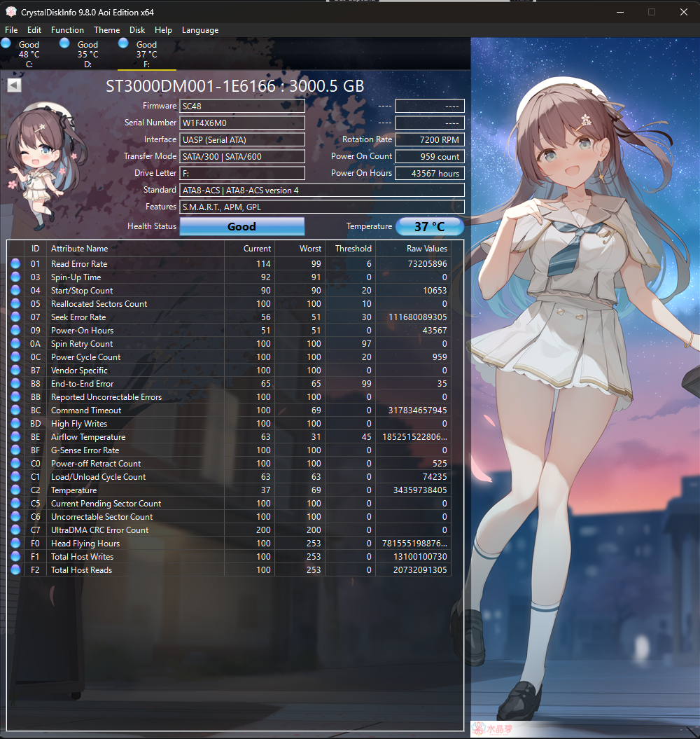Click status orb for Spin-Up Time
This screenshot has width=700, height=739.
[15, 277]
